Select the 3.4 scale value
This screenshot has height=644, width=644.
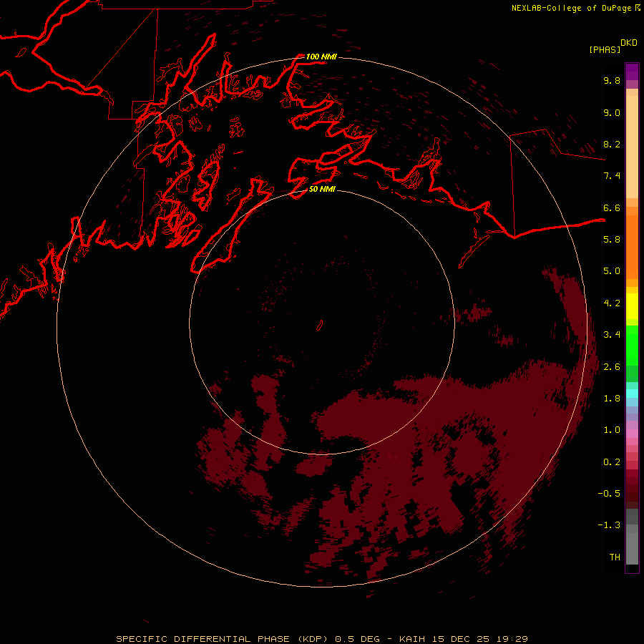(612, 335)
